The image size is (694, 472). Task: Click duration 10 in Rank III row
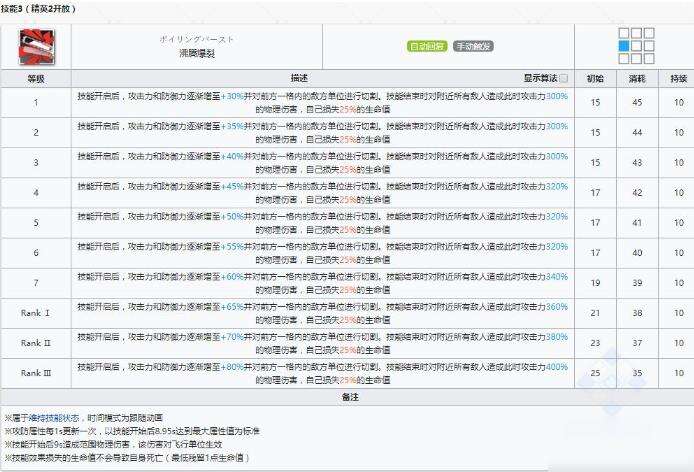pos(679,373)
